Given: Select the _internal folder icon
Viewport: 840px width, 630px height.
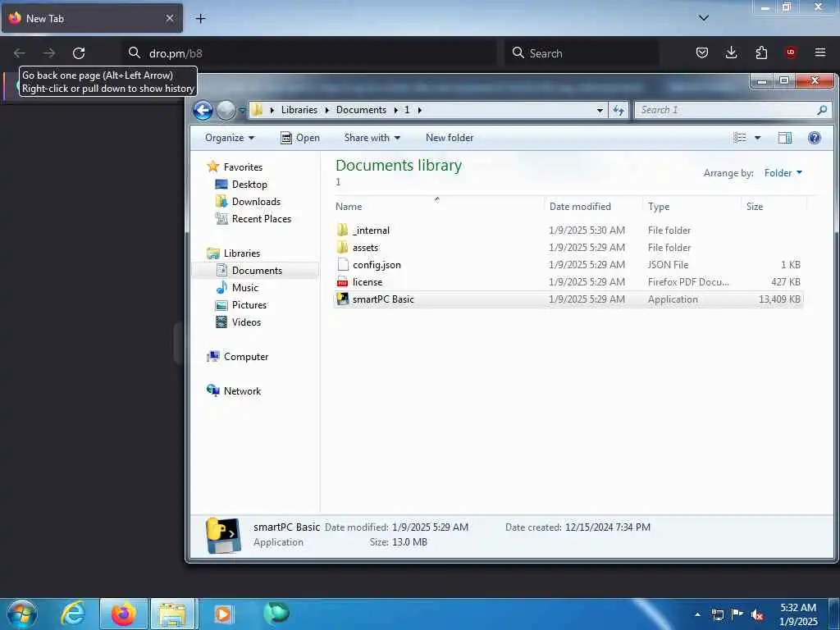Looking at the screenshot, I should tap(343, 230).
